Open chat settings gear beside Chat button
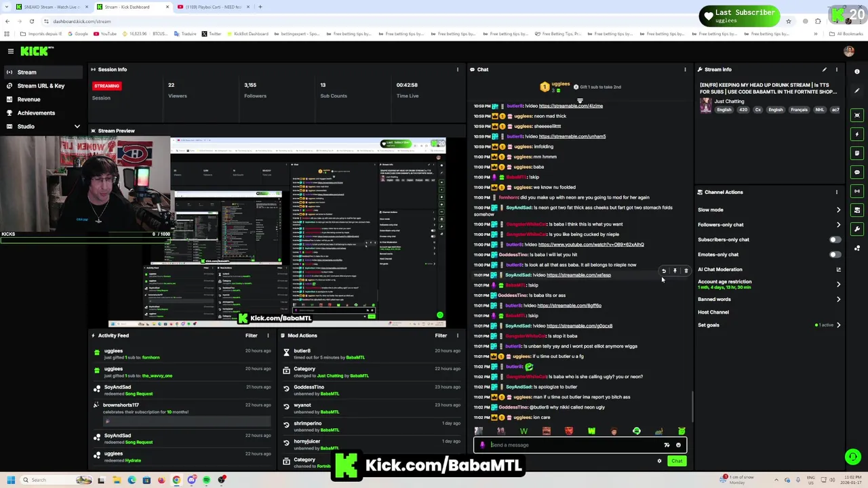868x488 pixels. point(659,461)
